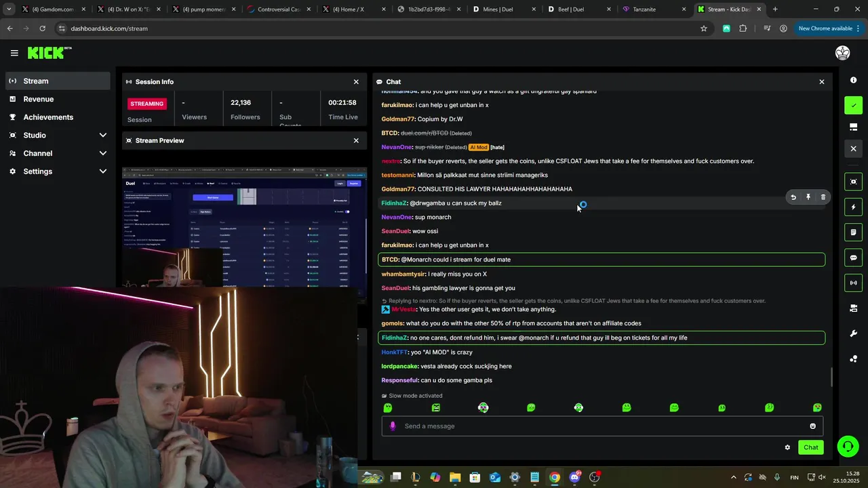868x488 pixels.
Task: Open Discord from the taskbar
Action: point(575,477)
